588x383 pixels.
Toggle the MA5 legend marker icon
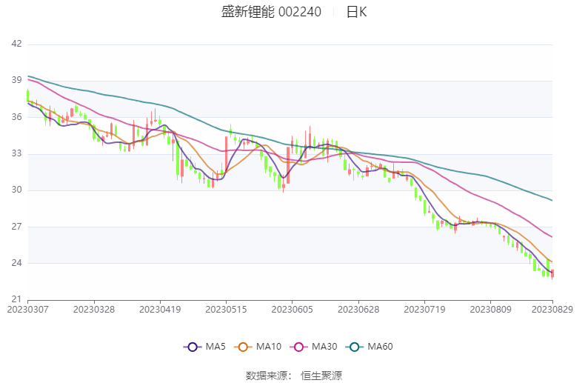(x=193, y=347)
